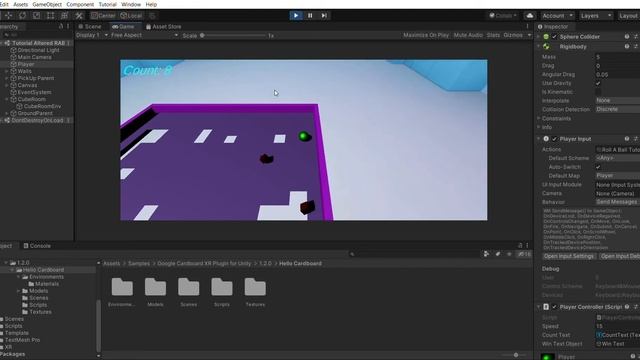Click Open Input Settings button

point(569,256)
